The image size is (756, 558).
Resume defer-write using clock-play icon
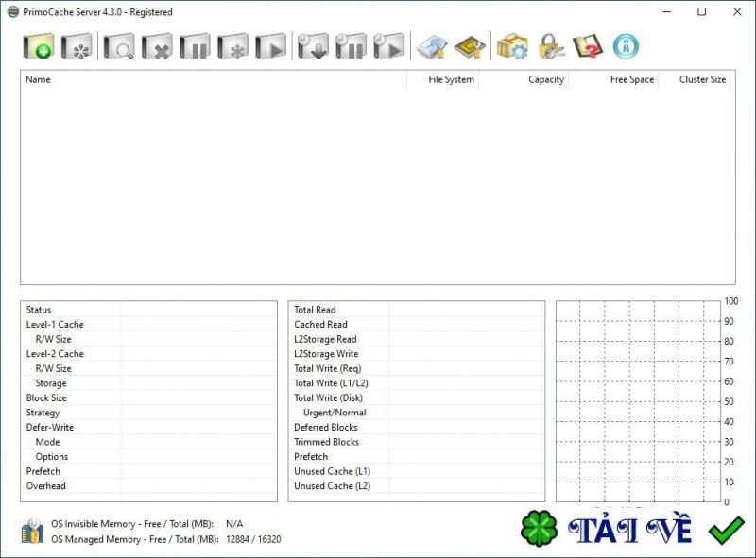(389, 46)
